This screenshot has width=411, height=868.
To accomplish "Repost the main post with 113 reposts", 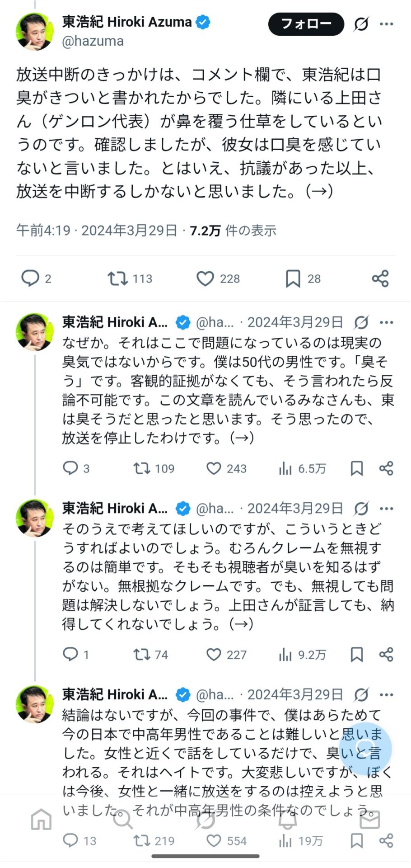I will 117,278.
